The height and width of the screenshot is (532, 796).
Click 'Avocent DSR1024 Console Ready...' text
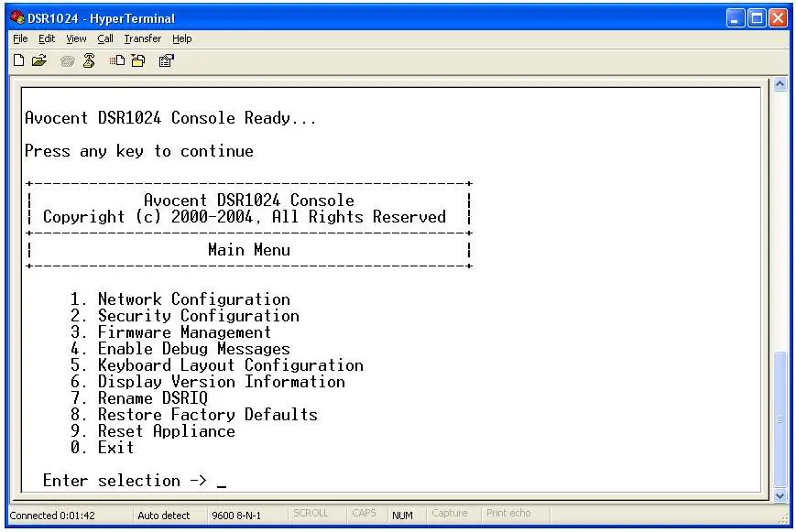[x=170, y=118]
